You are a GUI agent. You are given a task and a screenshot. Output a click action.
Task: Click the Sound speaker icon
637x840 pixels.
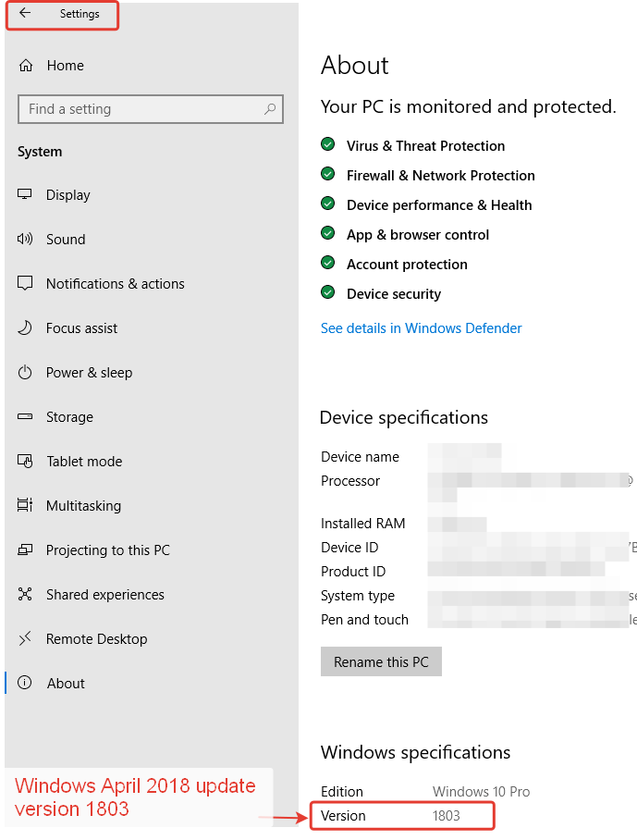point(25,239)
